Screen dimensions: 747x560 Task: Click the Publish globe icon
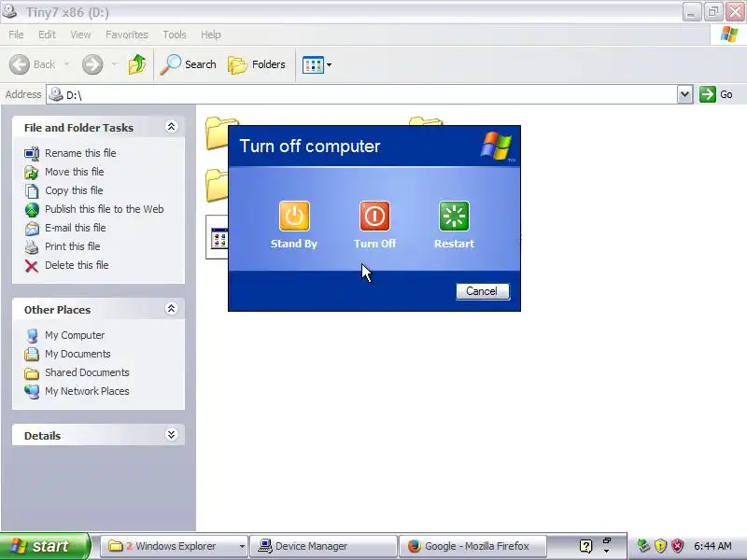[32, 209]
